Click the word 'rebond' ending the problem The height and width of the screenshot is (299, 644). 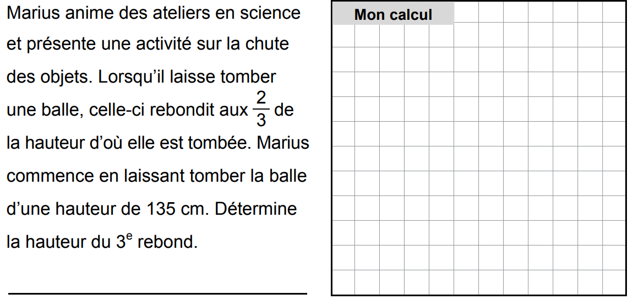coord(167,242)
